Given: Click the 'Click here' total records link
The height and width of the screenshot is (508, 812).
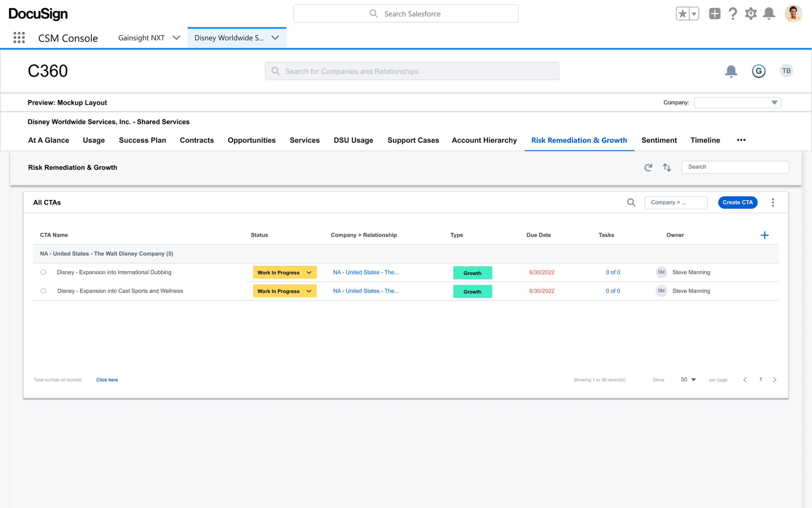Looking at the screenshot, I should [x=107, y=380].
